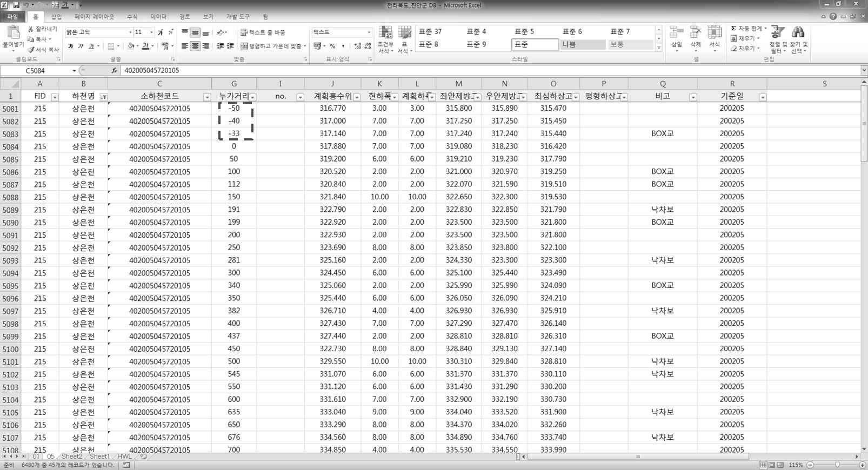
Task: Open the FID column filter dropdown
Action: point(55,97)
